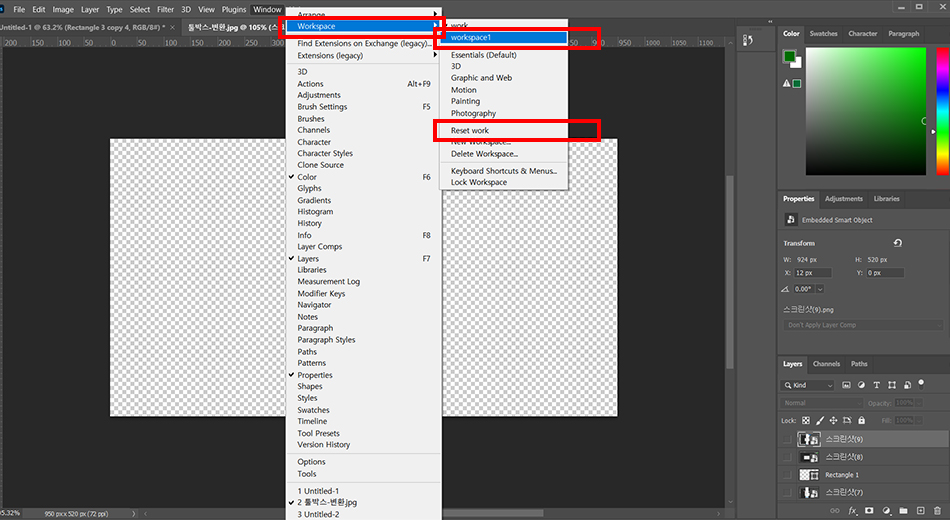Switch to the Adjustments tab

[843, 199]
